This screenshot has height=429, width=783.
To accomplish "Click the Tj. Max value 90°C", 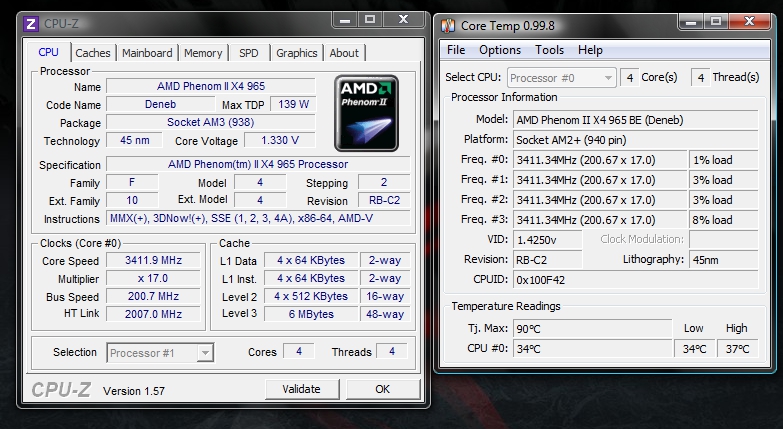I will click(x=593, y=329).
